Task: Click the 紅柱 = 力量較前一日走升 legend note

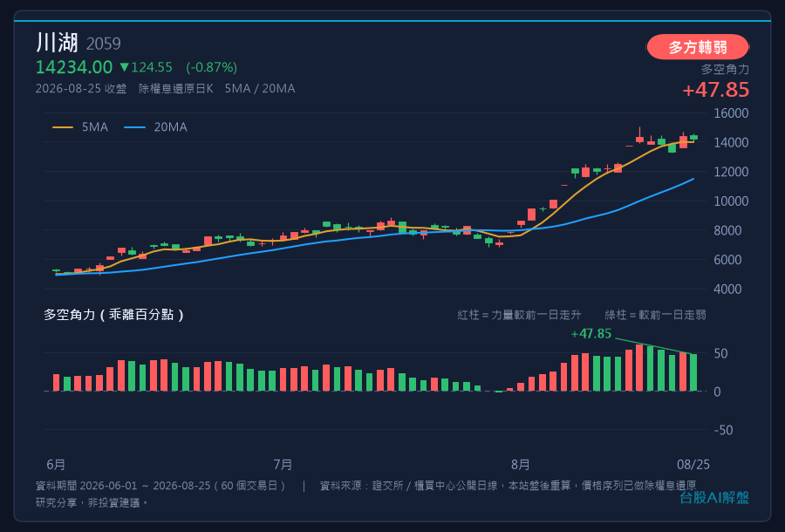Action: [x=519, y=315]
